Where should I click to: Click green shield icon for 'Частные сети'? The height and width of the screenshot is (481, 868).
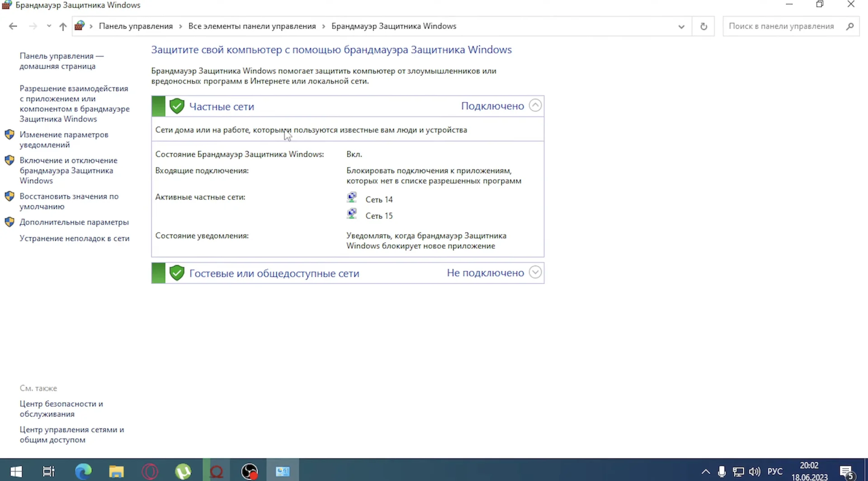(177, 106)
